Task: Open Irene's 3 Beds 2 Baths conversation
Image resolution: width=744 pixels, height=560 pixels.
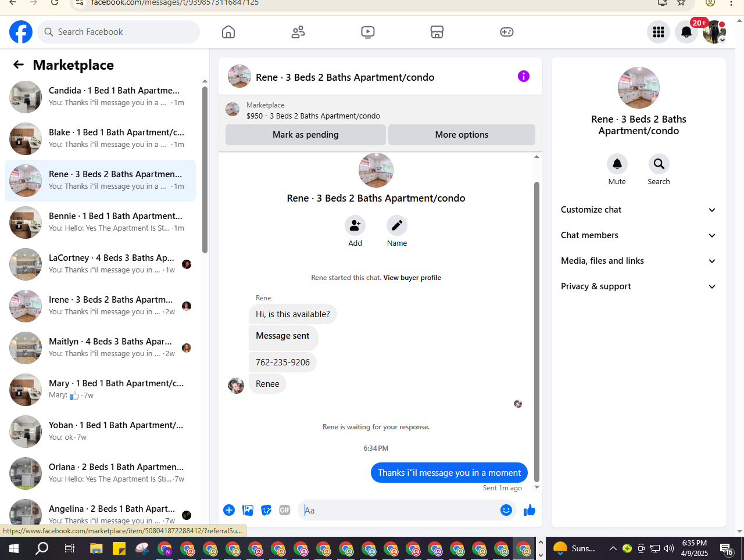Action: pos(100,306)
